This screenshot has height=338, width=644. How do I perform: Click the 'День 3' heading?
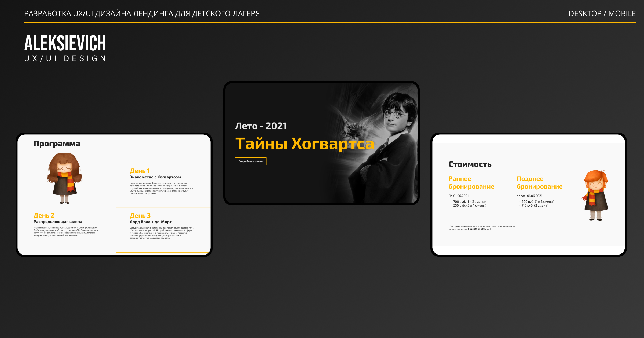[140, 216]
